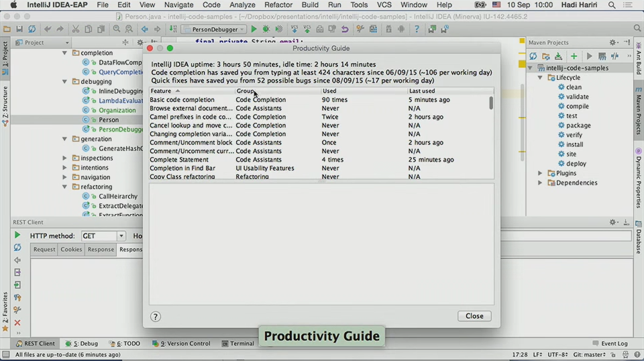Expand the navigation folder
This screenshot has width=644, height=361.
click(x=64, y=177)
